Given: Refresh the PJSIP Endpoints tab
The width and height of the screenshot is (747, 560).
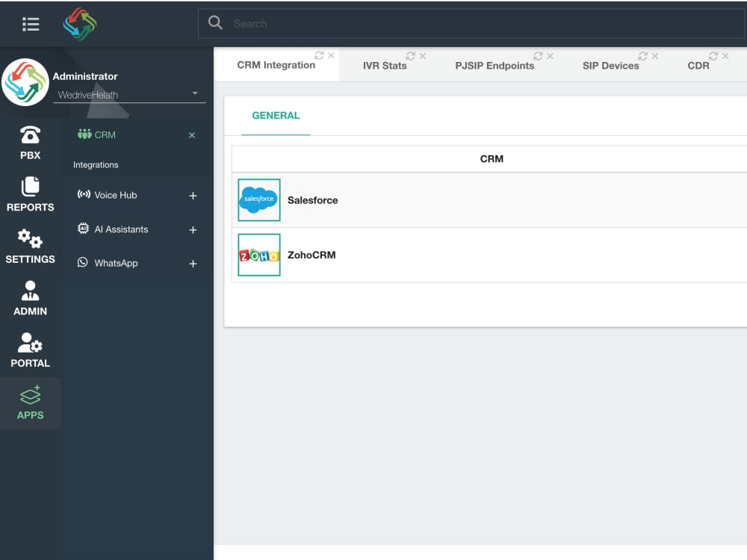Looking at the screenshot, I should (x=538, y=56).
